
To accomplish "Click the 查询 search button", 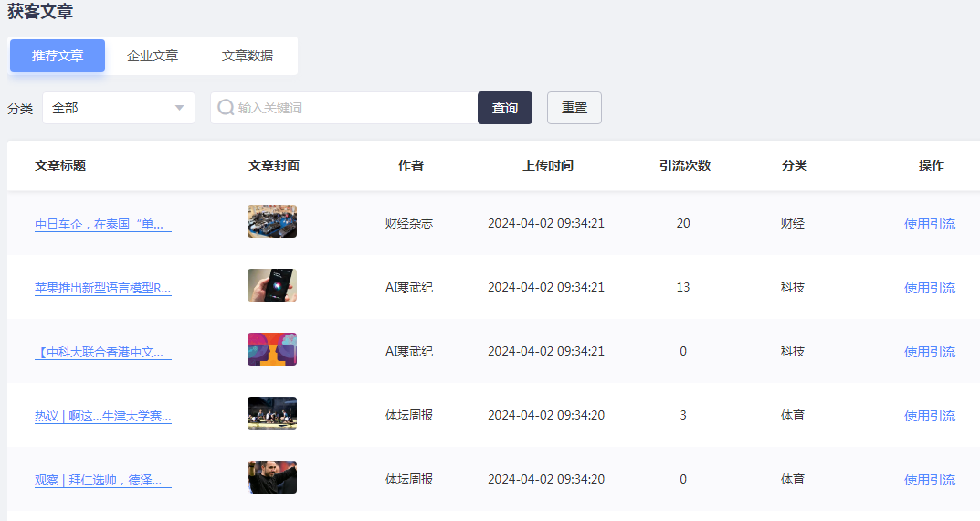I will tap(504, 108).
